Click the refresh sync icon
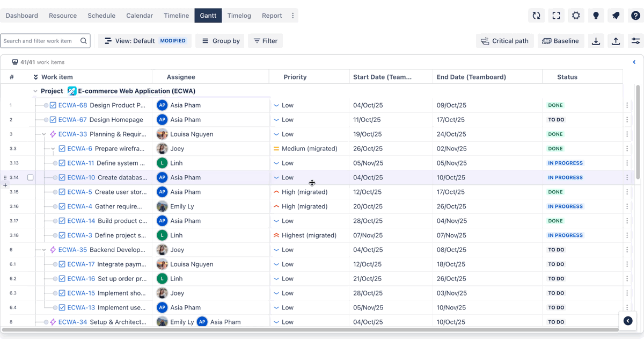The width and height of the screenshot is (644, 339). [x=536, y=16]
